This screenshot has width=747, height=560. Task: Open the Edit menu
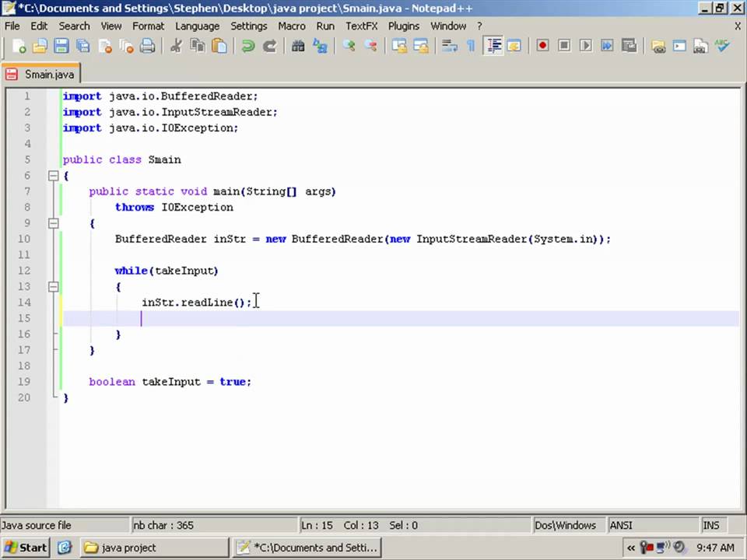pyautogui.click(x=39, y=26)
